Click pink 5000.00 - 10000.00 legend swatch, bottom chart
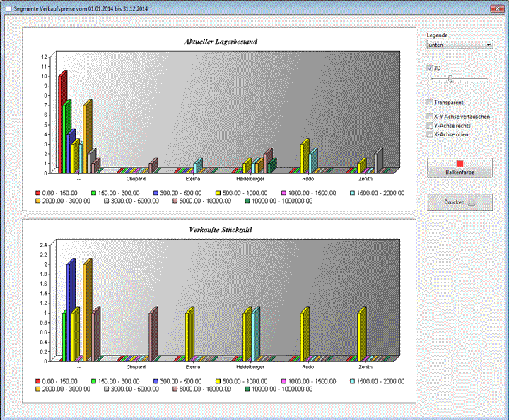 tap(175, 389)
